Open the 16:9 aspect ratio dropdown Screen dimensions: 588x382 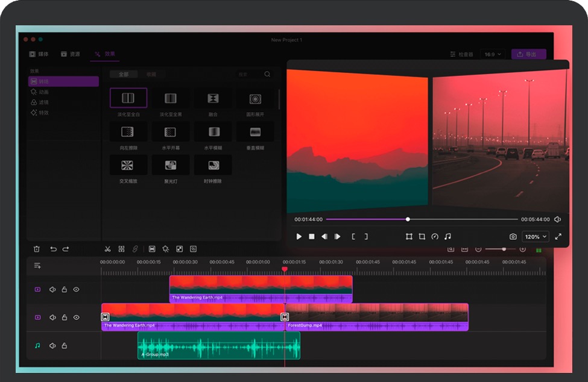[x=492, y=54]
